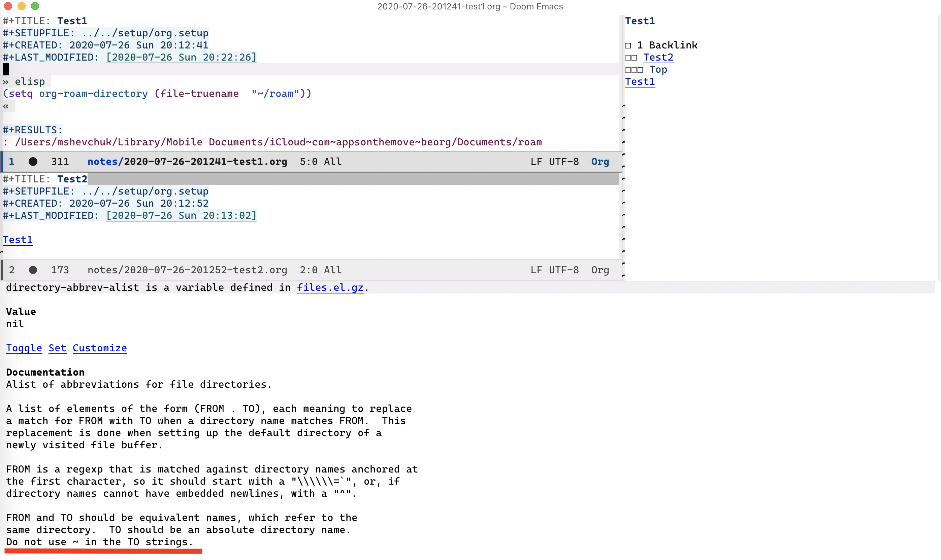
Task: Click the Customize button in help buffer
Action: pyautogui.click(x=100, y=348)
